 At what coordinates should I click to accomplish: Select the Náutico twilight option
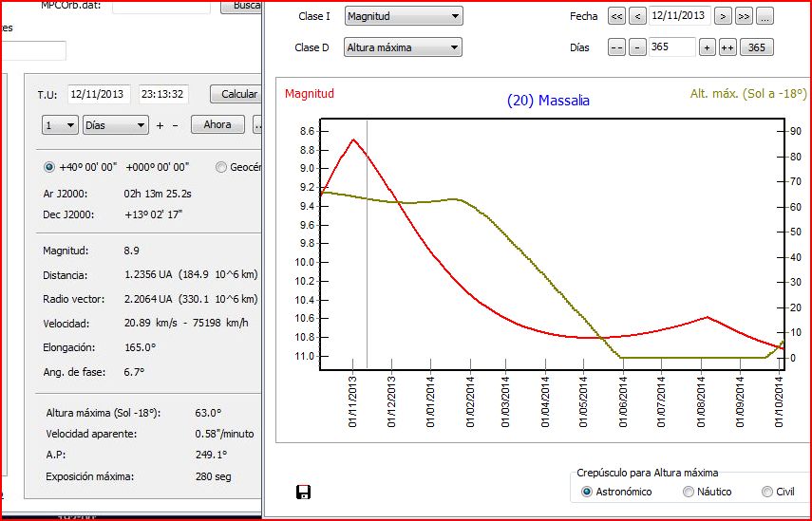point(689,492)
